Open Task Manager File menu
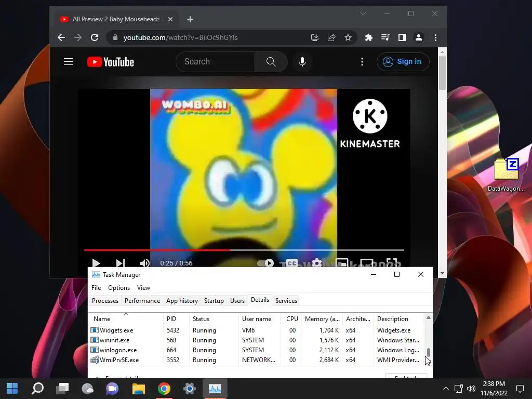This screenshot has width=532, height=399. pyautogui.click(x=96, y=288)
